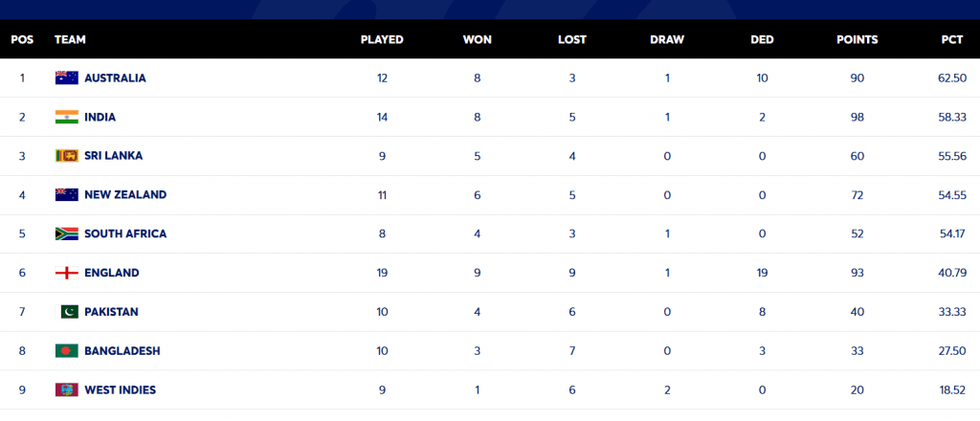Click Australia's 62.50 PCT value
The width and height of the screenshot is (980, 421).
951,78
